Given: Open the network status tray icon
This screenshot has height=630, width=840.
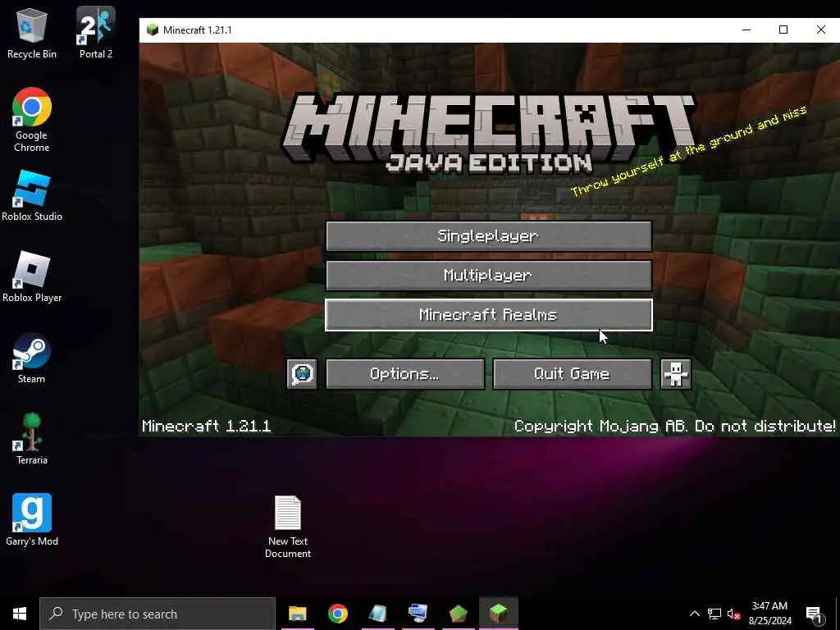Looking at the screenshot, I should (714, 614).
